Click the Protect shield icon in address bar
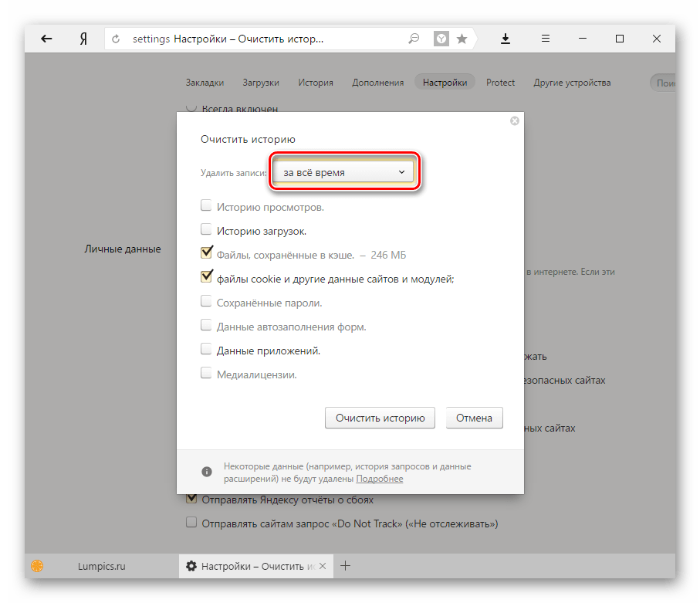Screen dimensions: 700x603 (441, 39)
